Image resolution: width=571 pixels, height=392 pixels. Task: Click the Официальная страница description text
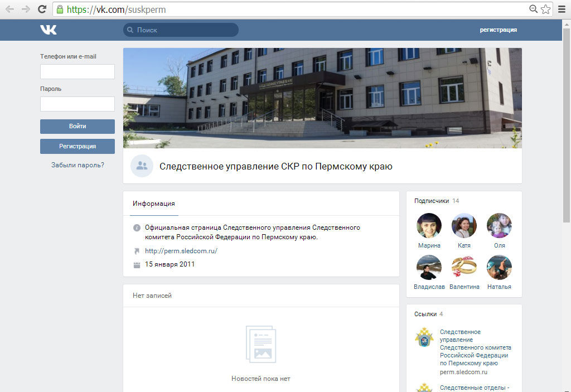point(253,233)
